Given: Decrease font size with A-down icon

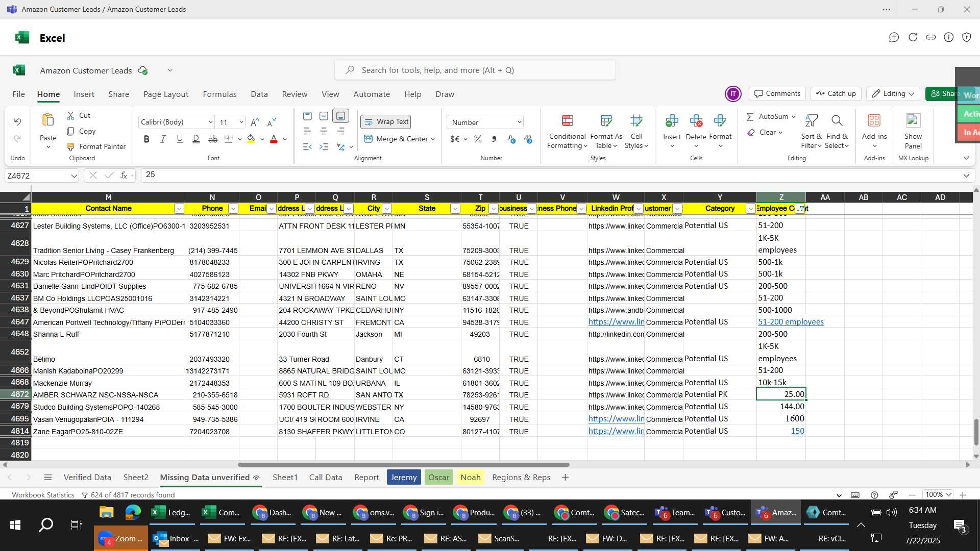Looking at the screenshot, I should 272,122.
